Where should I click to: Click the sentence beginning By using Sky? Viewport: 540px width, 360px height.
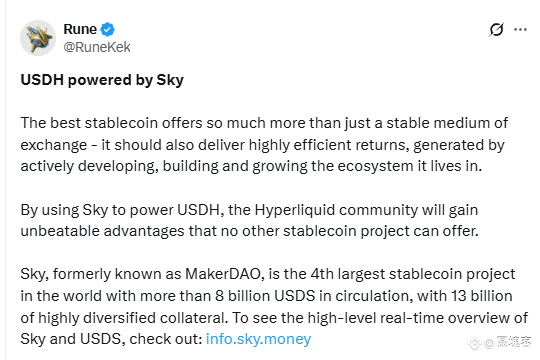249,220
